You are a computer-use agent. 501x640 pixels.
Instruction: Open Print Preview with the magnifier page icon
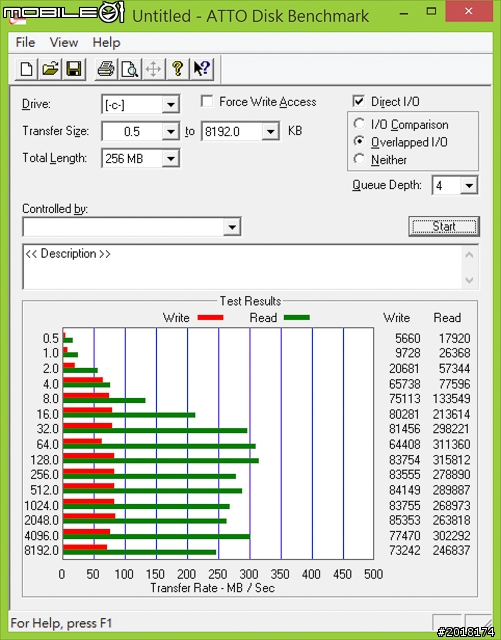coord(130,69)
